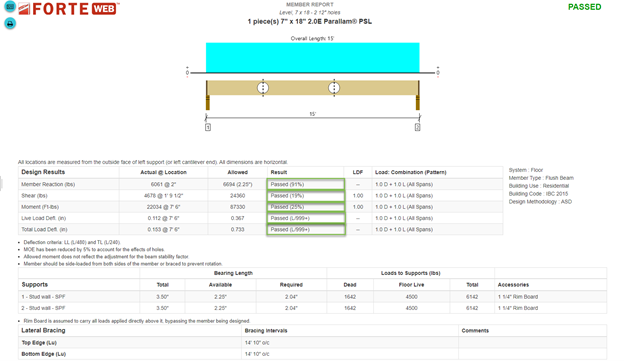This screenshot has height=361, width=624.
Task: Select the Passed (91%) member reaction result
Action: (306, 184)
